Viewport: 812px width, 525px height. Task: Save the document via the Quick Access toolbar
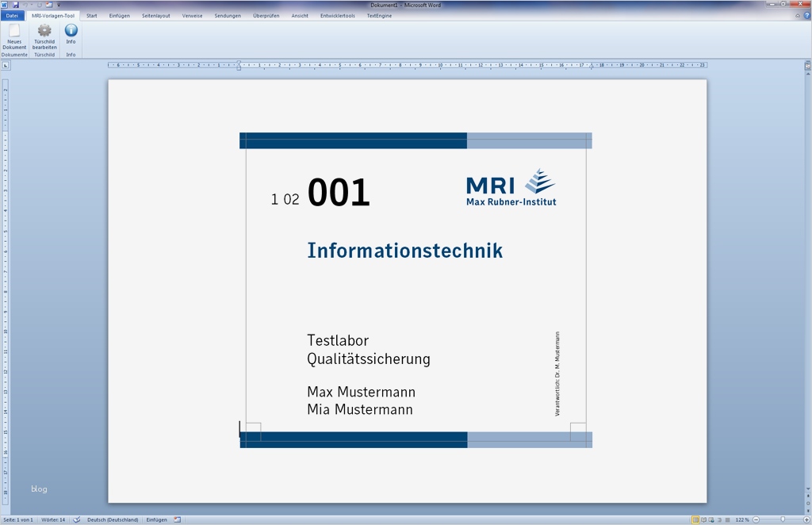[16, 5]
